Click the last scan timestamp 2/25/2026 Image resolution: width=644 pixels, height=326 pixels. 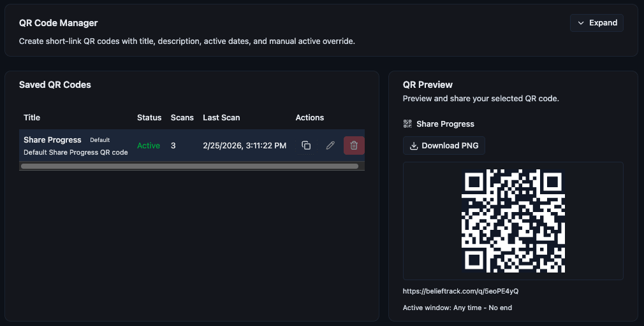tap(244, 146)
